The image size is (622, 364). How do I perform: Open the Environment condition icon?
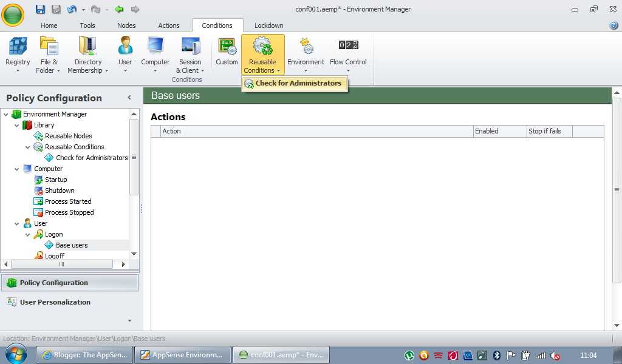306,49
